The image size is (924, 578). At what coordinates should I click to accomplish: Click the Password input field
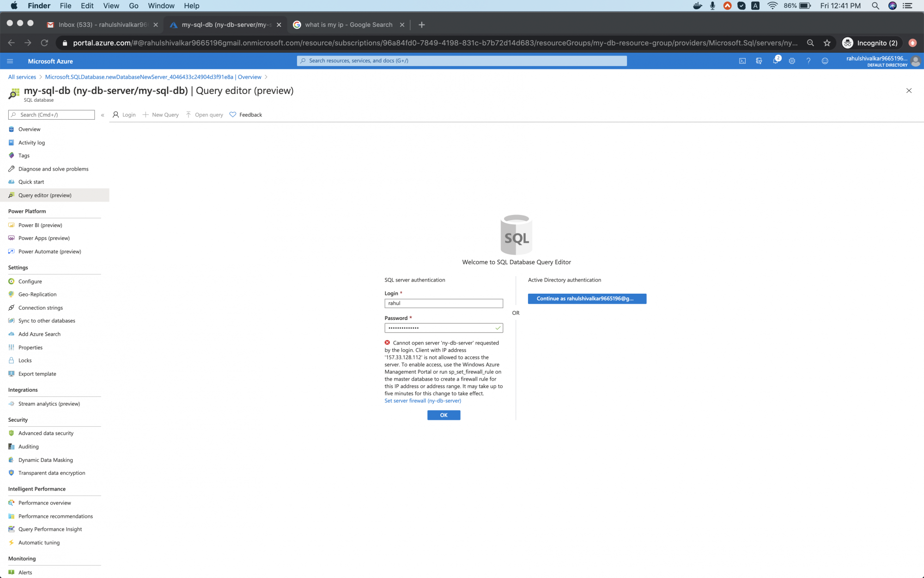(439, 328)
